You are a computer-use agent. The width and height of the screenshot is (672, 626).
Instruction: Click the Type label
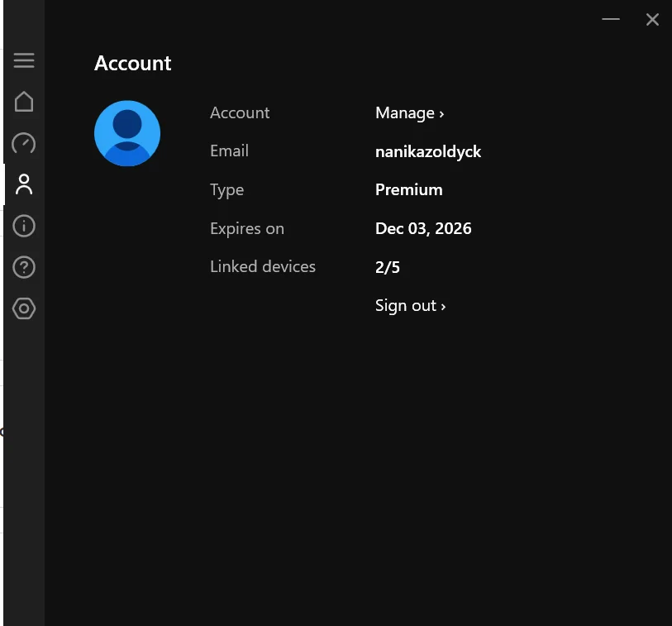[x=226, y=190]
